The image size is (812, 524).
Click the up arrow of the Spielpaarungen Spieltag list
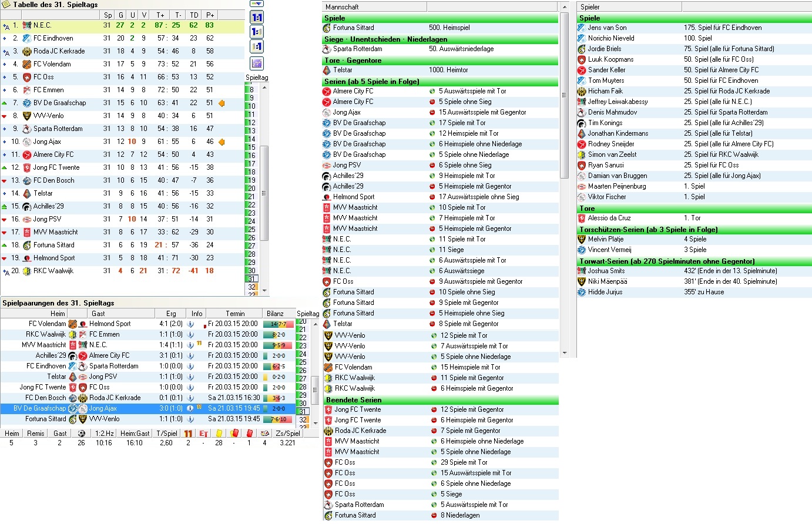coord(315,324)
